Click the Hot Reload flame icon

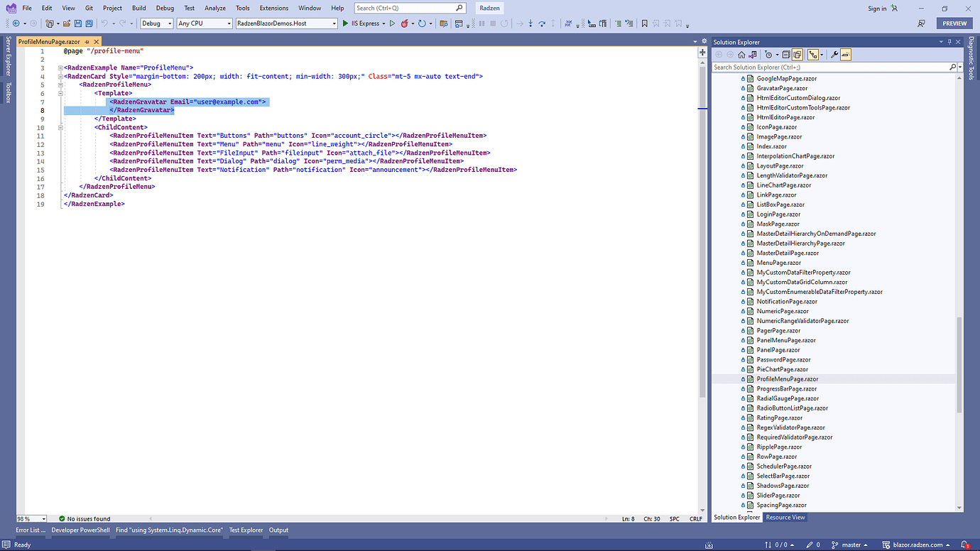(405, 23)
